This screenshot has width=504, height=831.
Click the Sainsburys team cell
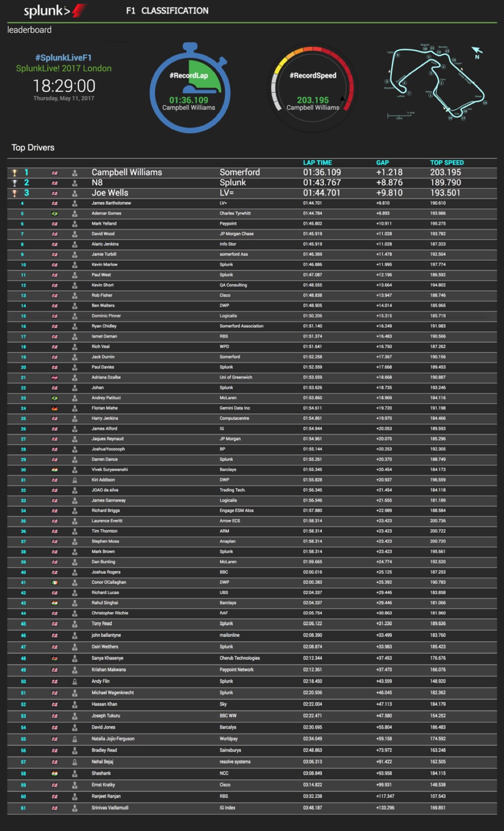pyautogui.click(x=231, y=750)
